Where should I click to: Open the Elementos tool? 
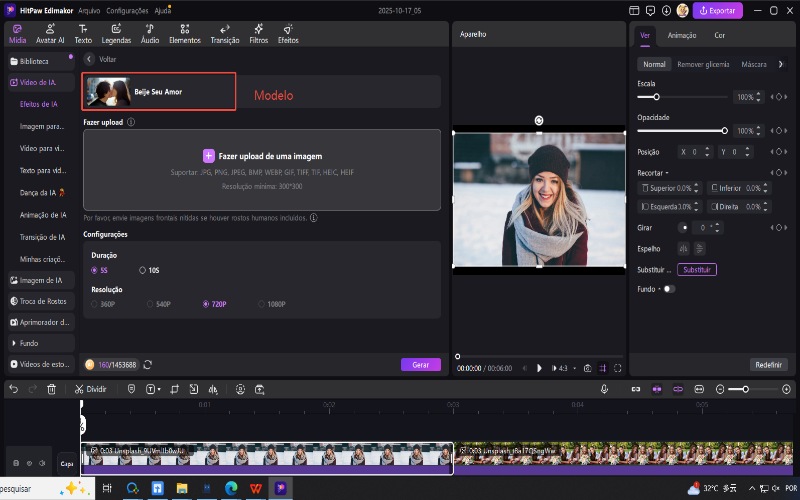pyautogui.click(x=185, y=34)
